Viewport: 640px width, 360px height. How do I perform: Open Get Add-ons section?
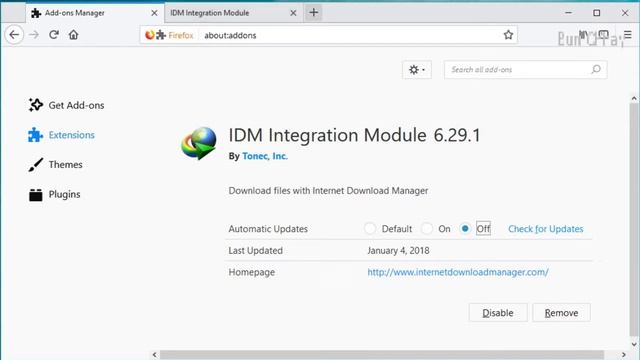point(67,105)
